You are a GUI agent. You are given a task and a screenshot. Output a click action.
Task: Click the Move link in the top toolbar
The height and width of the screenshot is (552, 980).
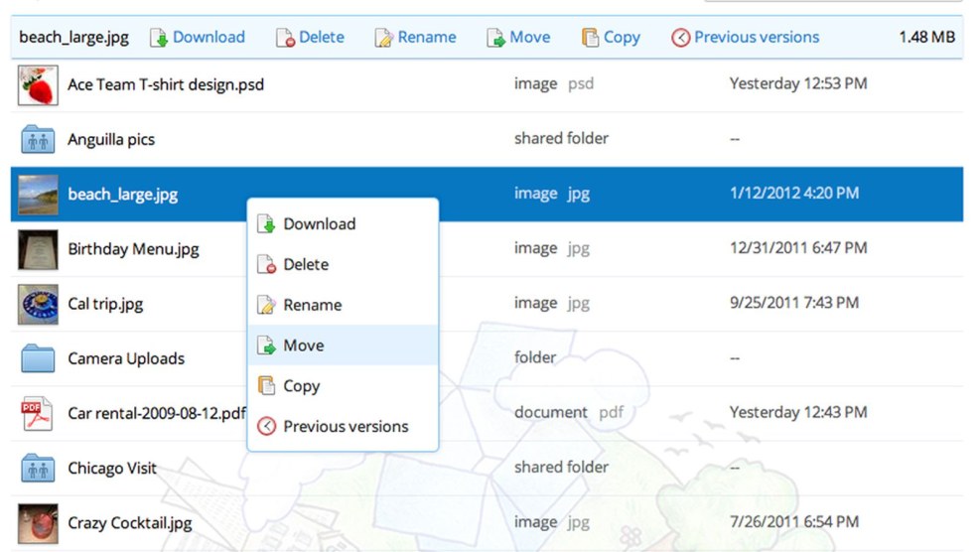(529, 38)
